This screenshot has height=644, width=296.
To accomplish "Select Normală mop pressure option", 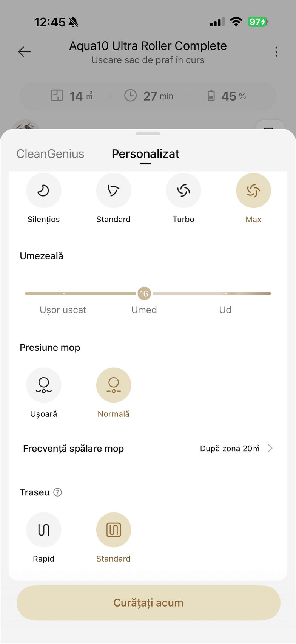I will (113, 385).
